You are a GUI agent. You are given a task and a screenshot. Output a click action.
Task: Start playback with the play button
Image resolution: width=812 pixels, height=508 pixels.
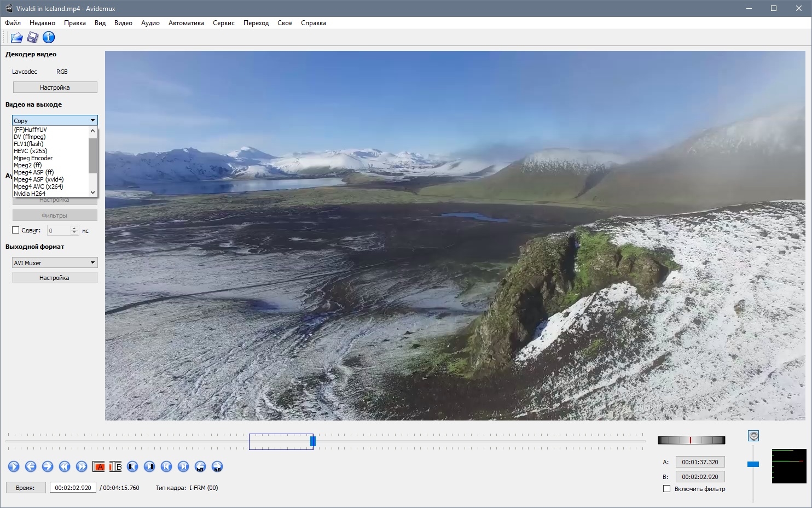tap(14, 466)
